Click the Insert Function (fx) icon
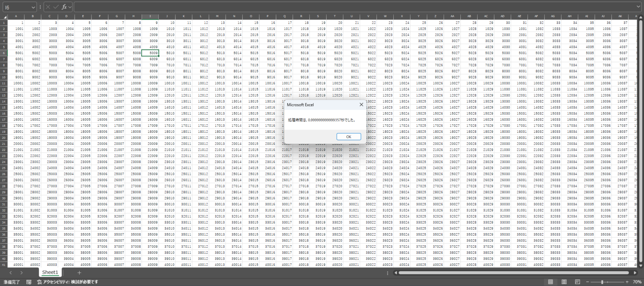 pyautogui.click(x=64, y=7)
